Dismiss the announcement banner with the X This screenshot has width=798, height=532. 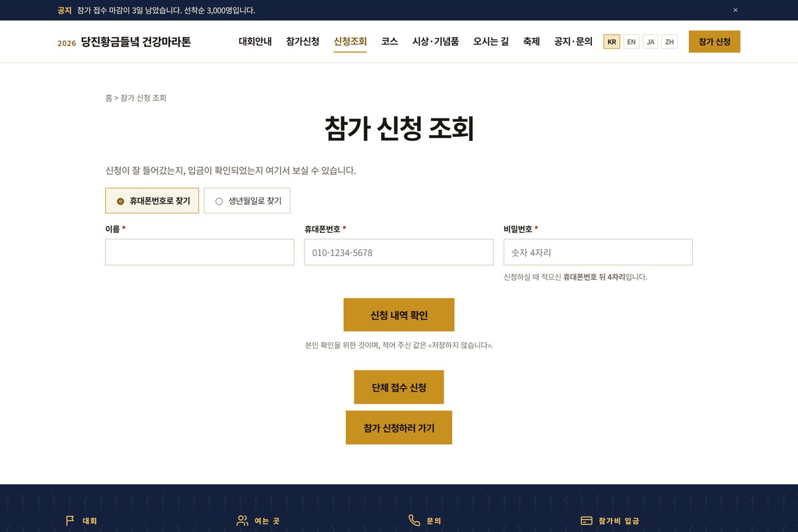[x=735, y=10]
